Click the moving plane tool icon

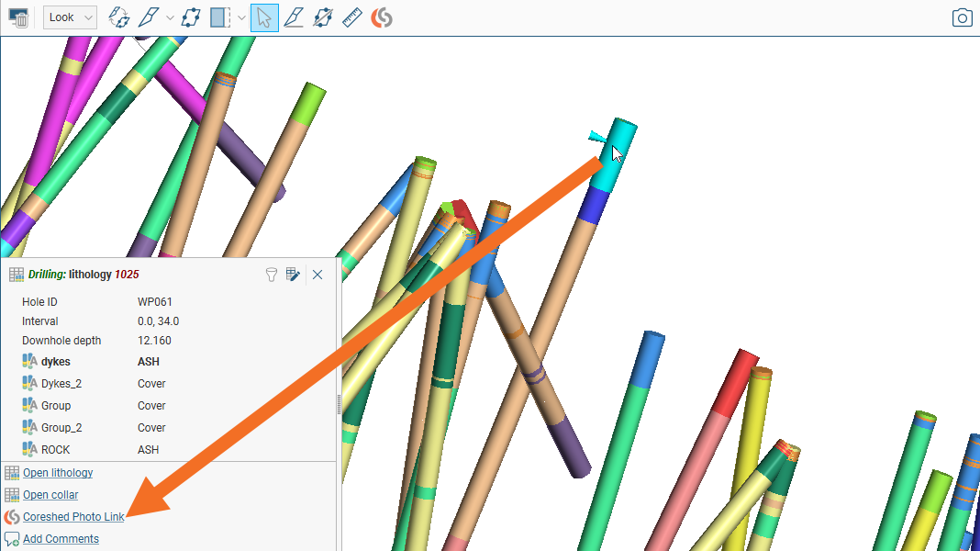(323, 17)
